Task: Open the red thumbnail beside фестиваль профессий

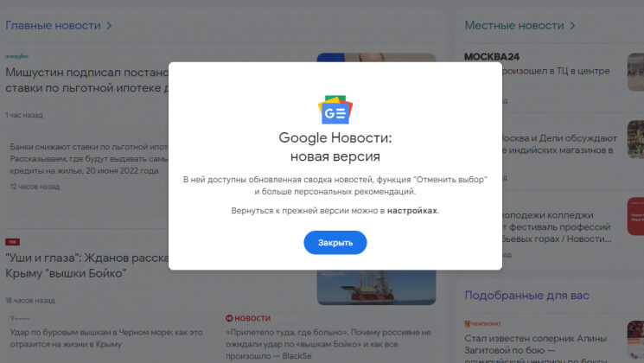Action: point(635,216)
